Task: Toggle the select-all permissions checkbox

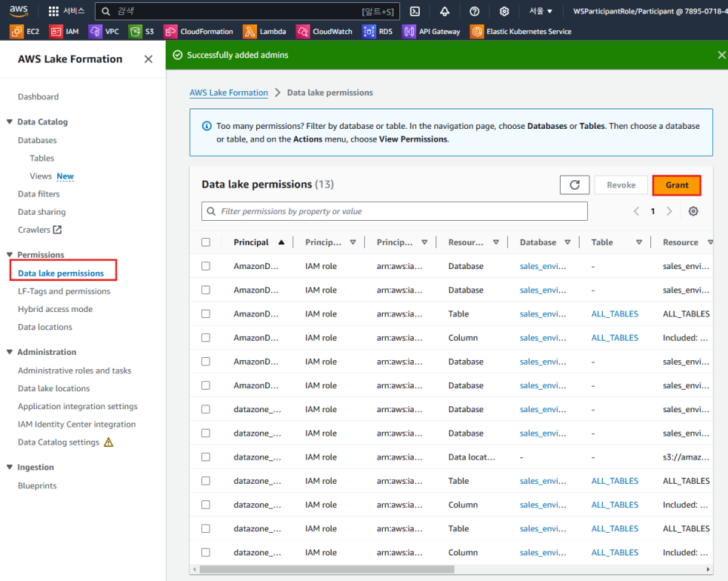Action: pyautogui.click(x=206, y=243)
